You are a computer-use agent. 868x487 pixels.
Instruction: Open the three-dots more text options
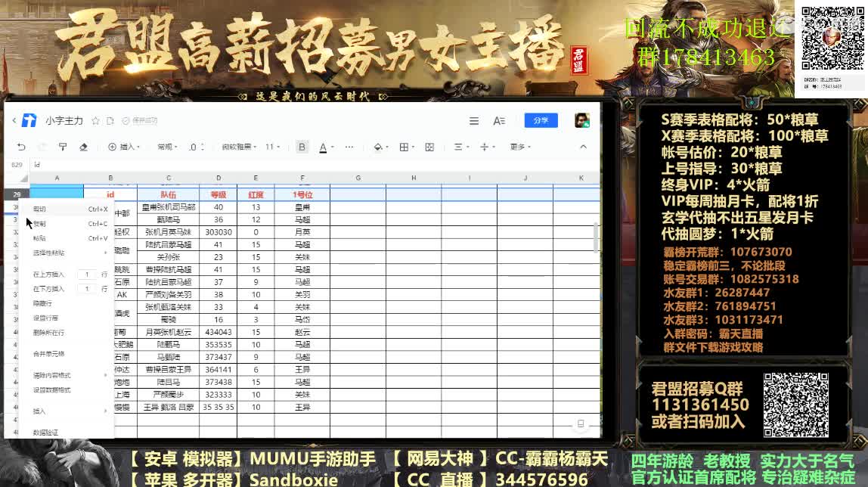point(349,147)
